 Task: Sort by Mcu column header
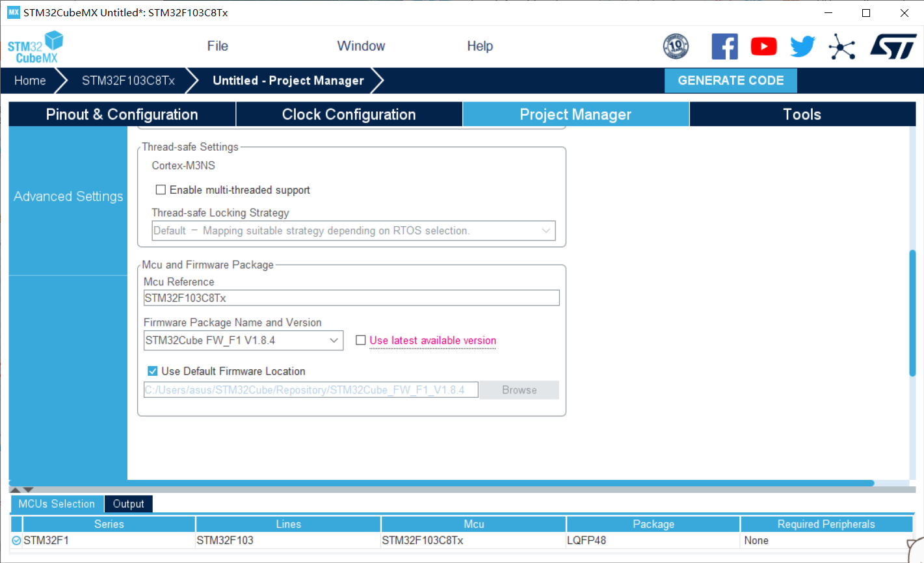473,524
